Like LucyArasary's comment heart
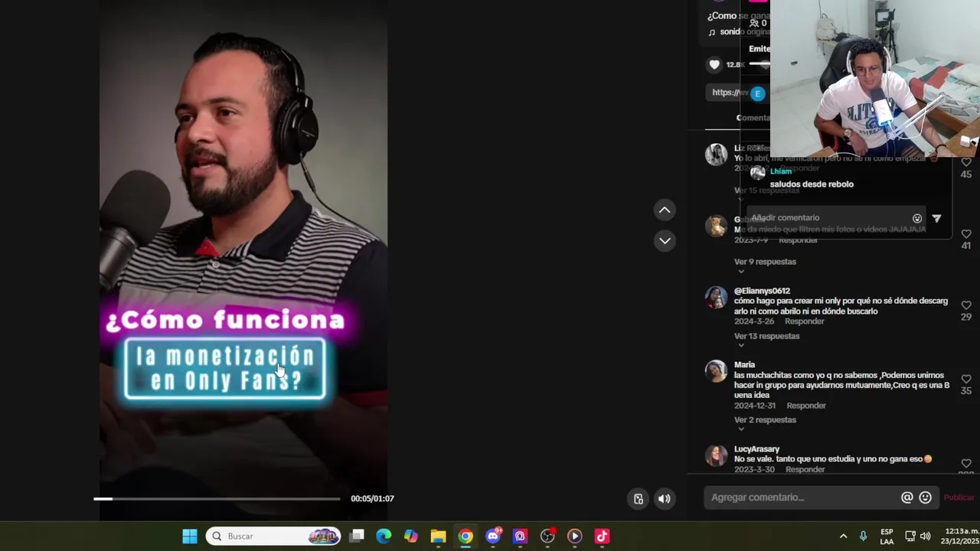 (966, 464)
